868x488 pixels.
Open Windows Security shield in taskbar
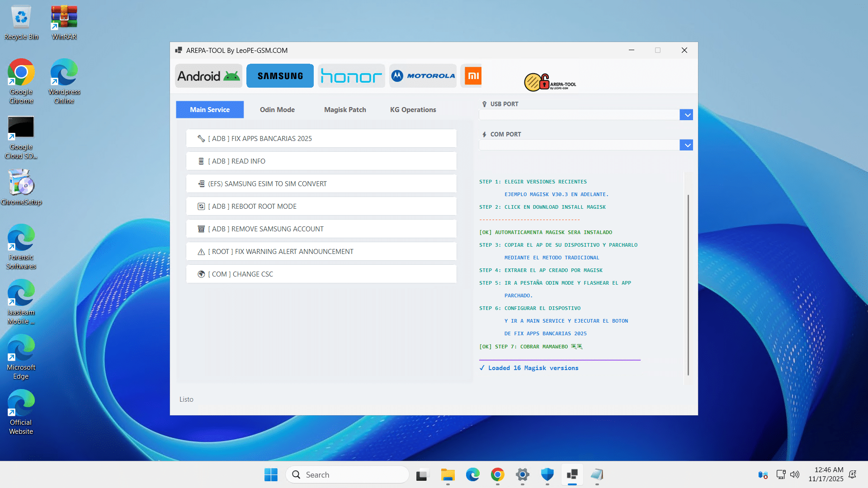pos(547,474)
